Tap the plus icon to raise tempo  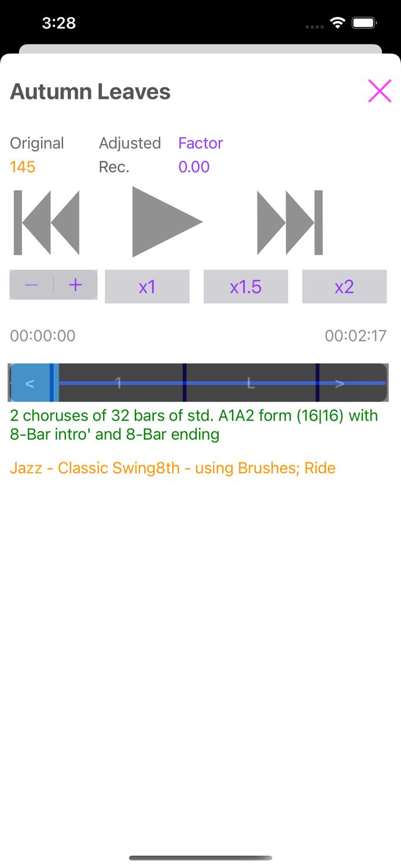75,285
